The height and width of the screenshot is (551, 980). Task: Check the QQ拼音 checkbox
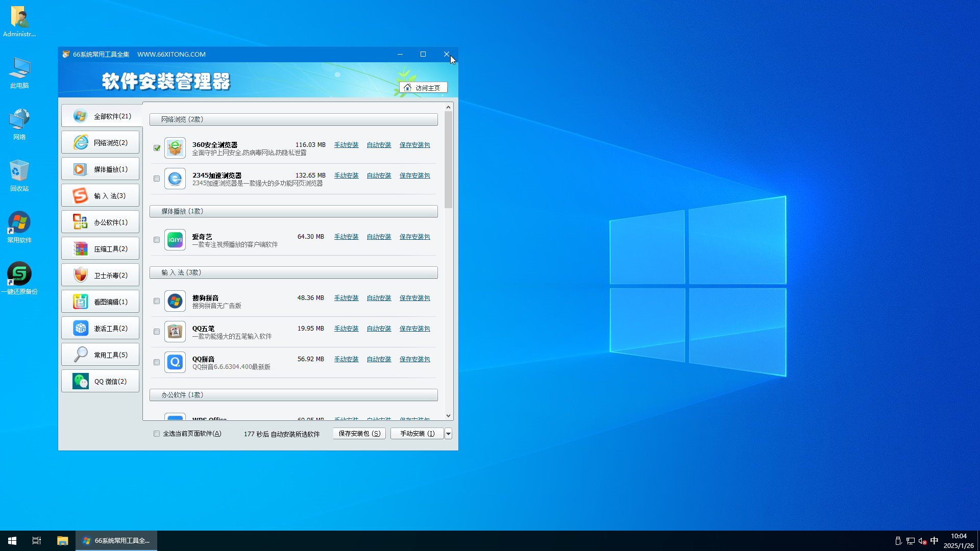(x=157, y=362)
